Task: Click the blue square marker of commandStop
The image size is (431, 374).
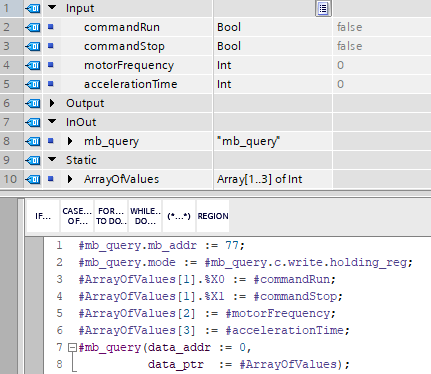Action: point(51,46)
